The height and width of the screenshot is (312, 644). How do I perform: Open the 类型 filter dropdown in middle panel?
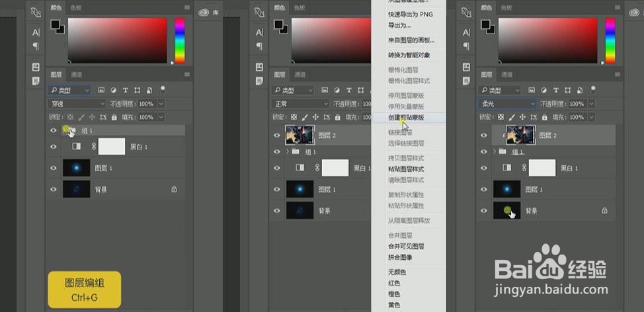[293, 90]
